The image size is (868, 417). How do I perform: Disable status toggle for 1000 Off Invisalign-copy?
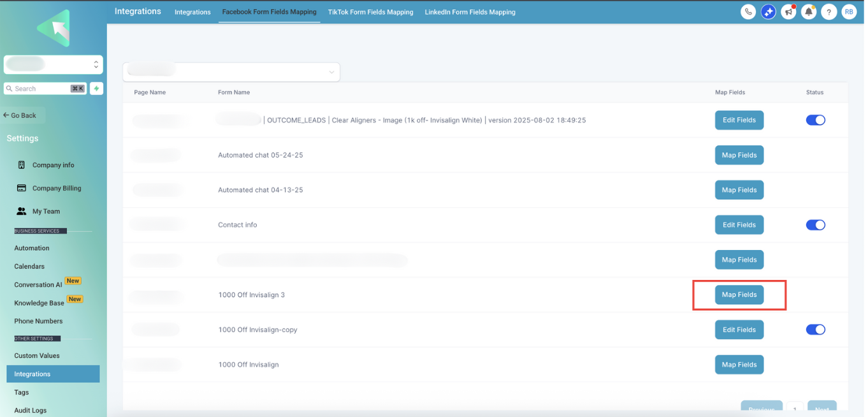(816, 330)
